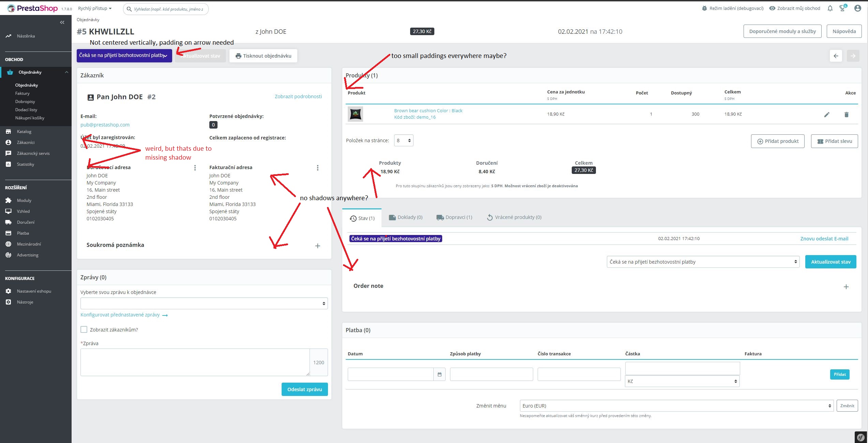This screenshot has width=868, height=443.
Task: Open Moduly from the sidebar icon
Action: pos(9,200)
